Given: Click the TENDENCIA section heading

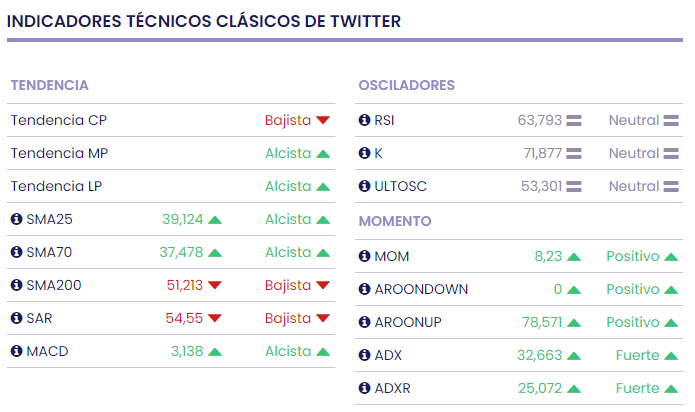Looking at the screenshot, I should point(49,85).
